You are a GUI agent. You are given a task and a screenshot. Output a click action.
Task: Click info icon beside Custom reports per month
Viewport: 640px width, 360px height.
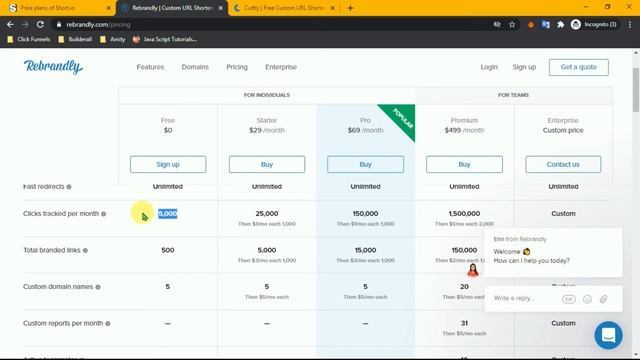pos(108,324)
